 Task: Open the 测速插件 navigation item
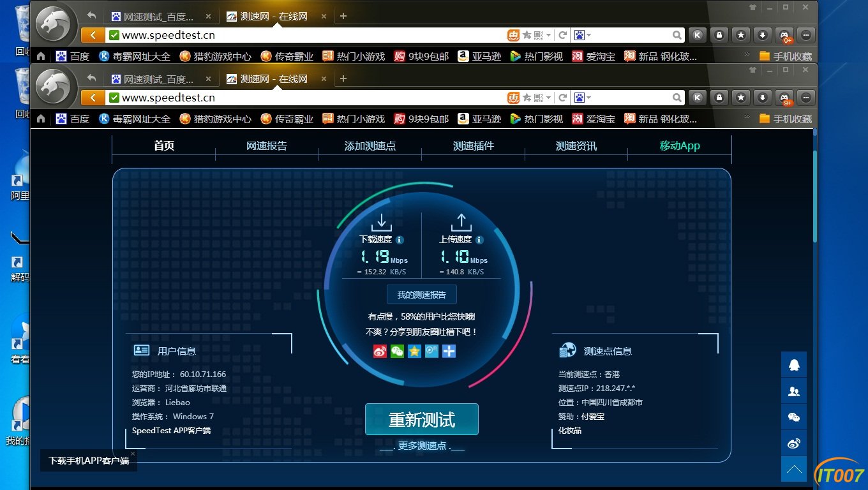(474, 145)
